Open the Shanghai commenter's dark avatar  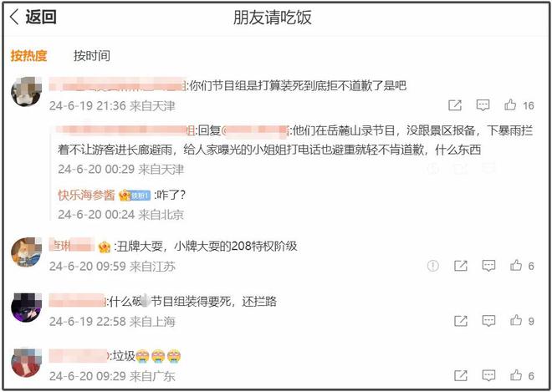(27, 308)
